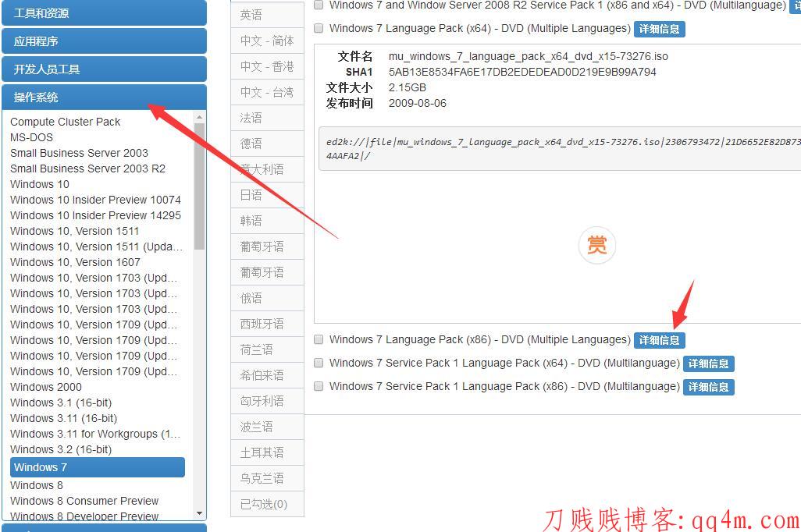Select the 法语 language tab

click(267, 118)
